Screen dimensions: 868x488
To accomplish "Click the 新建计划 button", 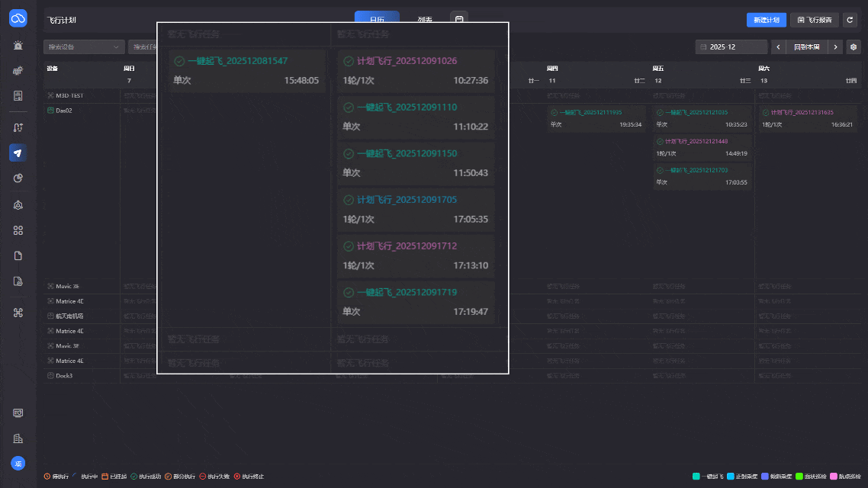I will (x=766, y=20).
